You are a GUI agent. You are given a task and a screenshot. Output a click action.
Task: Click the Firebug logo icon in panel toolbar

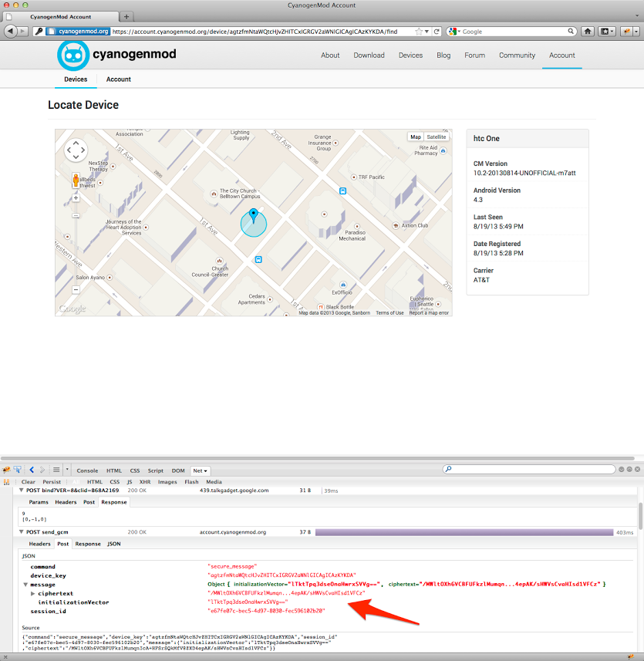pos(6,470)
